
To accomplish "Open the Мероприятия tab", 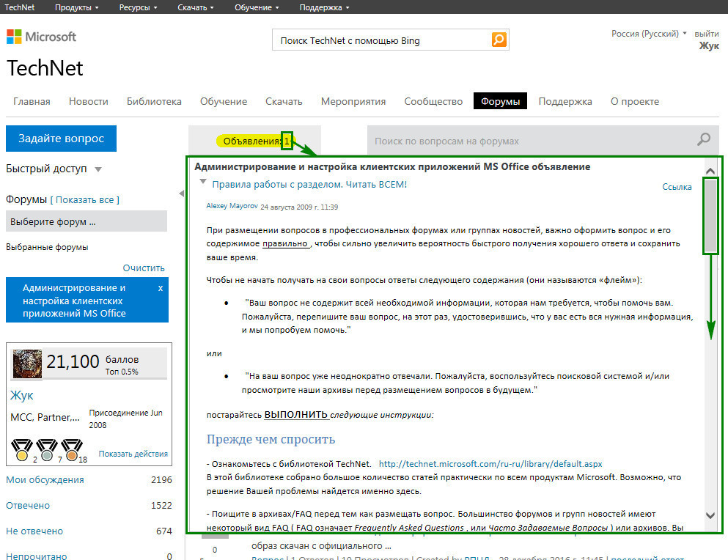I will point(353,101).
